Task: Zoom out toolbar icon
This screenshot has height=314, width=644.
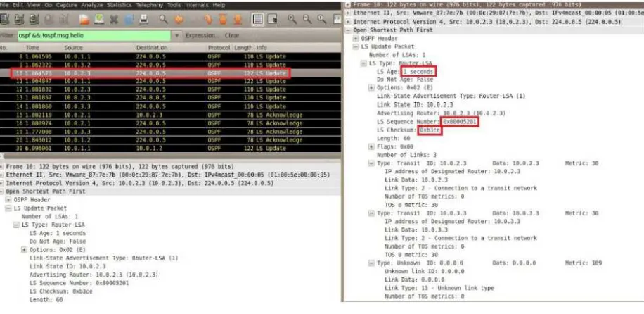Action: (x=307, y=19)
